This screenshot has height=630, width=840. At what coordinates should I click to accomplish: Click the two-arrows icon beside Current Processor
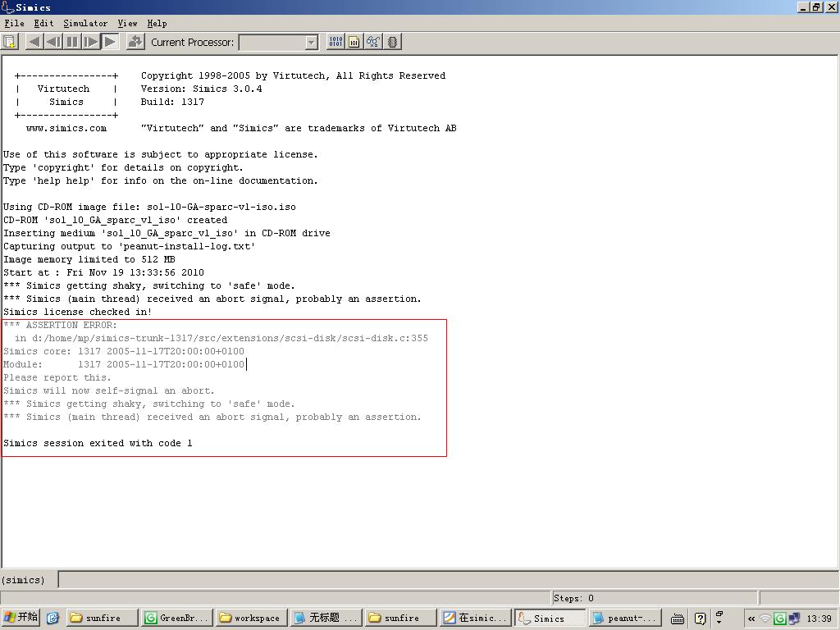tap(135, 42)
